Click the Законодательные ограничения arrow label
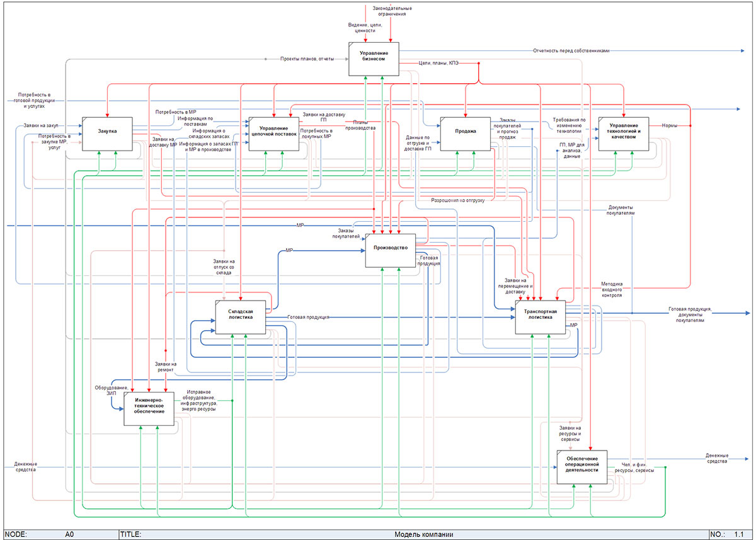The image size is (756, 540). click(392, 11)
